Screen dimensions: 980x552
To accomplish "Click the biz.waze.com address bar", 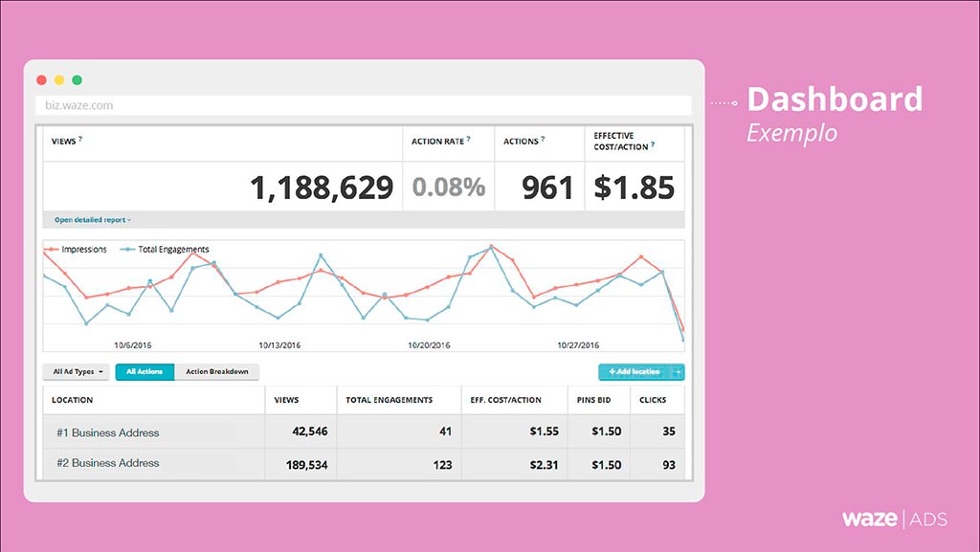I will 364,105.
